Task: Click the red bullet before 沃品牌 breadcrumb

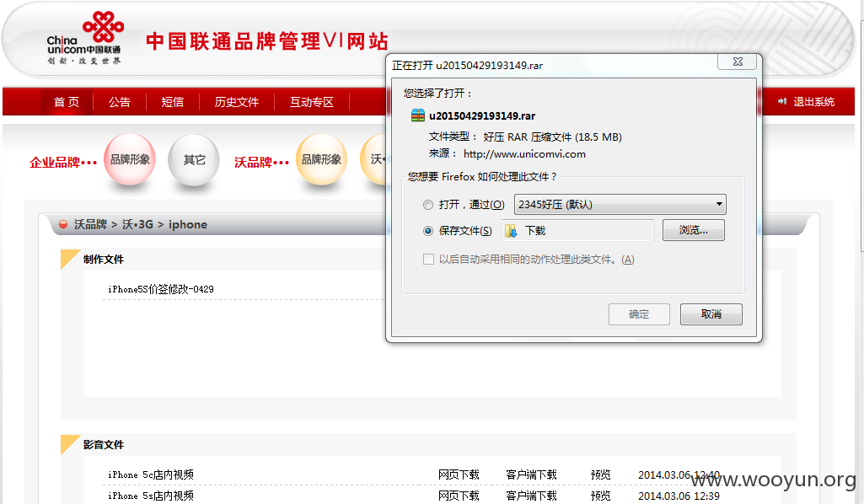Action: click(63, 224)
